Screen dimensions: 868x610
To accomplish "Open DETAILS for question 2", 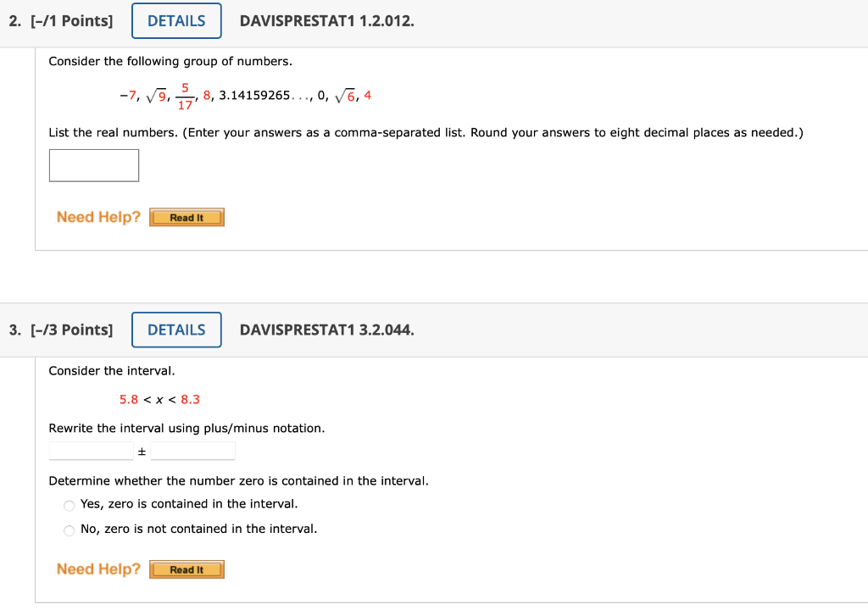I will click(x=175, y=20).
